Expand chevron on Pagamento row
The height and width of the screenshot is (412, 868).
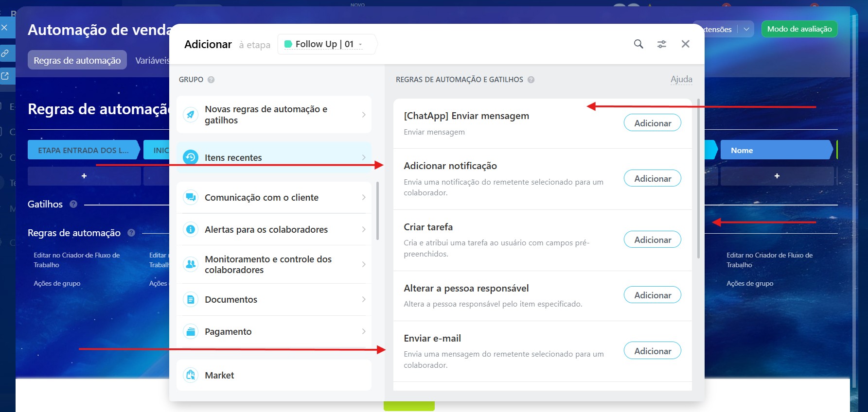(x=364, y=331)
